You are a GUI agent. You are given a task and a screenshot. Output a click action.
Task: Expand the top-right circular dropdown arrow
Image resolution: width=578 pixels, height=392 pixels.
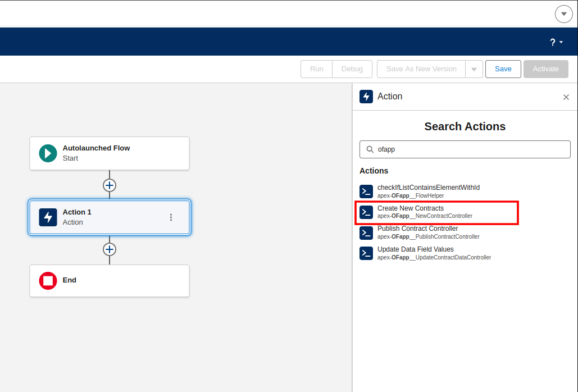point(563,14)
